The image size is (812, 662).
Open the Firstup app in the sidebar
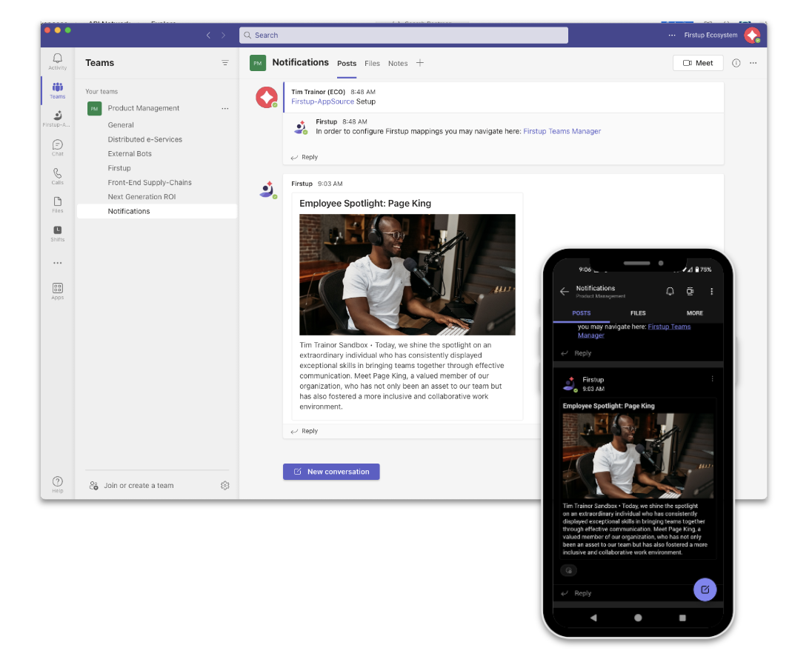[x=58, y=118]
